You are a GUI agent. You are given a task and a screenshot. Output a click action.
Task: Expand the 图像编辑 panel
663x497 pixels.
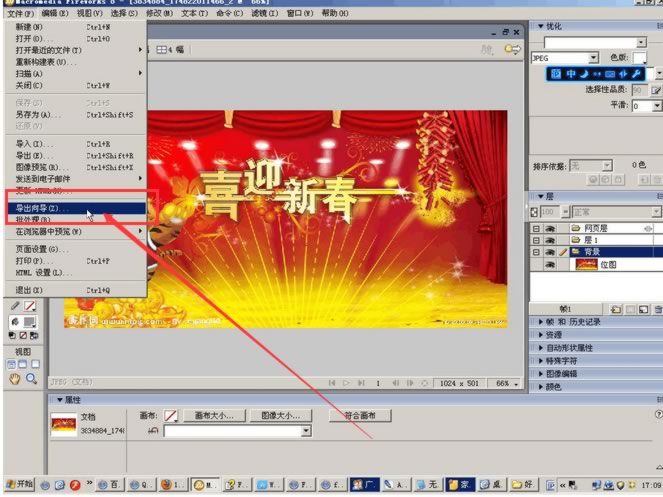(540, 374)
